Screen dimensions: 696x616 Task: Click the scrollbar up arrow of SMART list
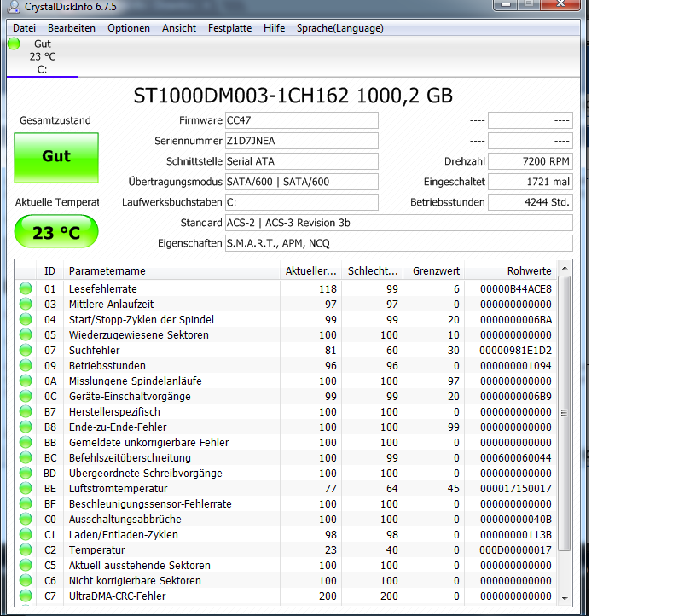coord(565,268)
